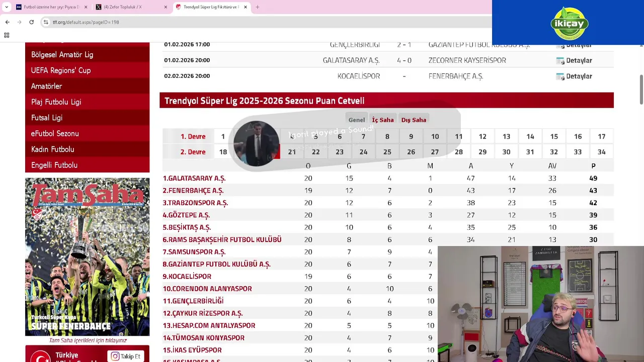
Task: Select week 18 in 2. Devre row
Action: click(x=223, y=152)
